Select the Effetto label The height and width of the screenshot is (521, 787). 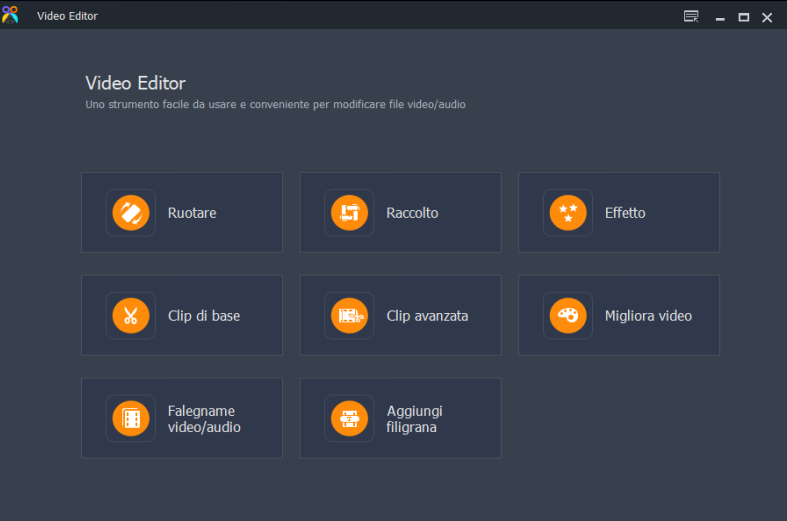point(625,213)
